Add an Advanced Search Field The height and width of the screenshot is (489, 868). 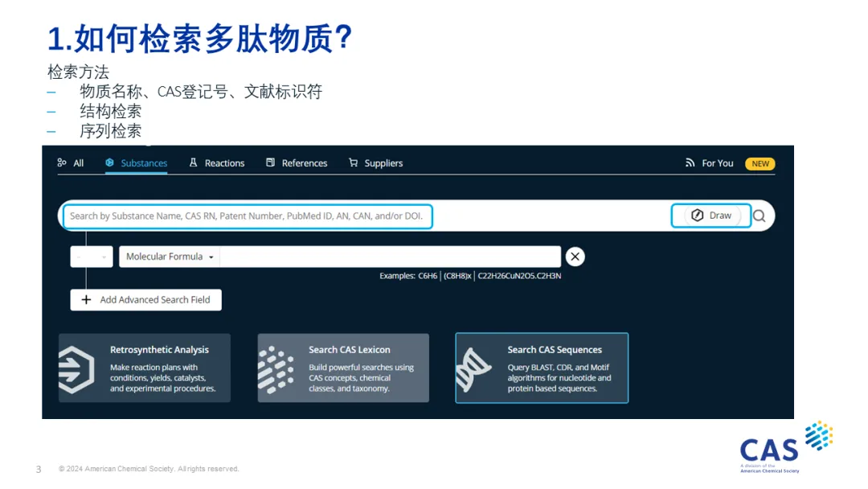pos(145,300)
